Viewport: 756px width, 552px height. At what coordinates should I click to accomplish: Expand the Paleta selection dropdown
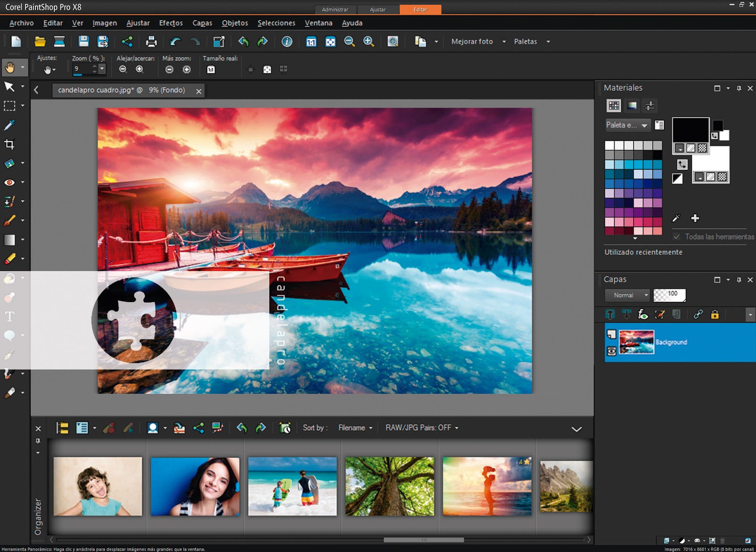[x=627, y=125]
